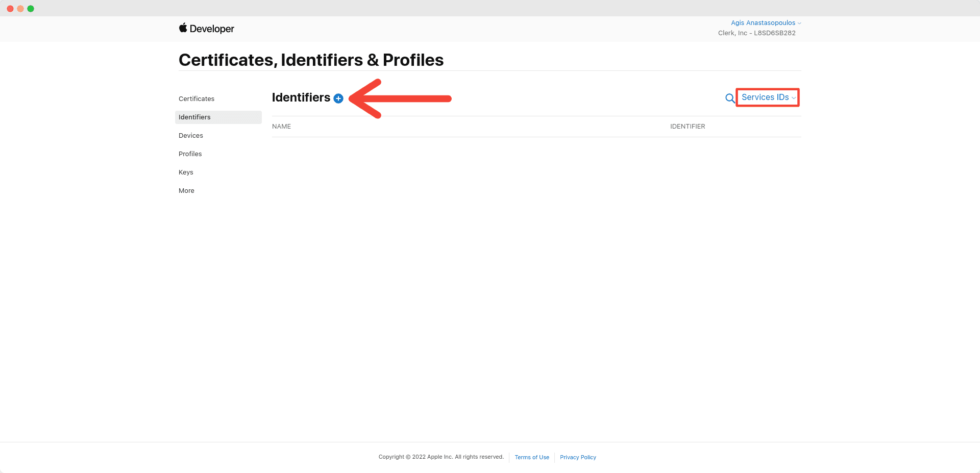Image resolution: width=980 pixels, height=473 pixels.
Task: Close window with the red button
Action: 10,9
